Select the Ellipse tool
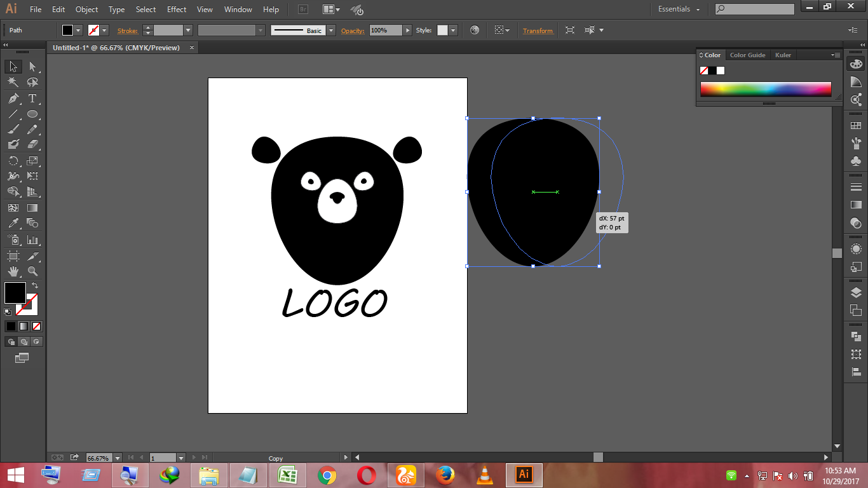 [32, 114]
